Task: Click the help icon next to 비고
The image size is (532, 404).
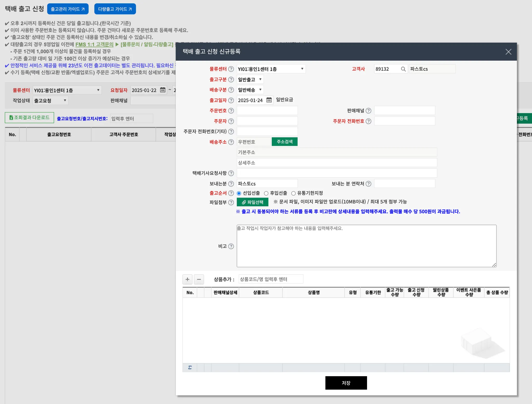Action: coord(231,246)
